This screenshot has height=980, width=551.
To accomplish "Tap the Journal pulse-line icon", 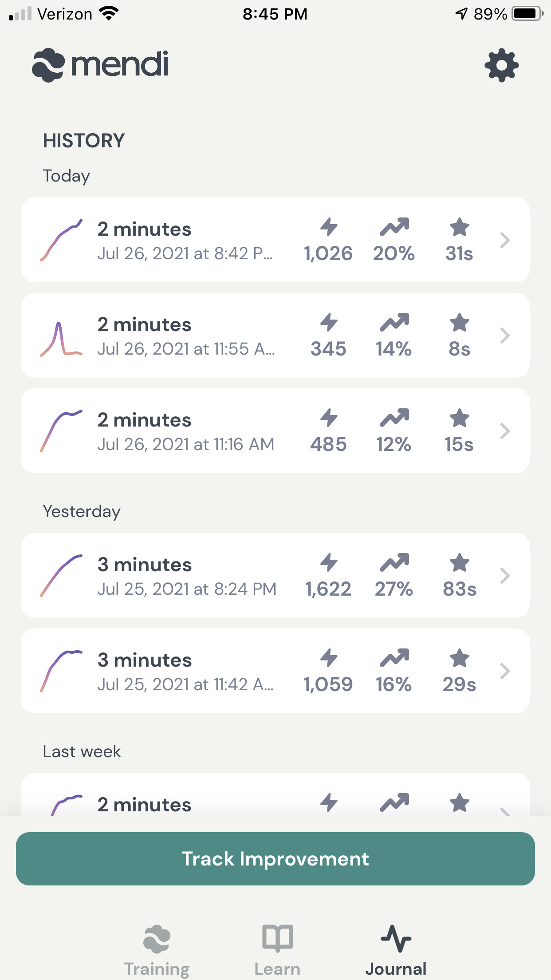I will [x=396, y=938].
